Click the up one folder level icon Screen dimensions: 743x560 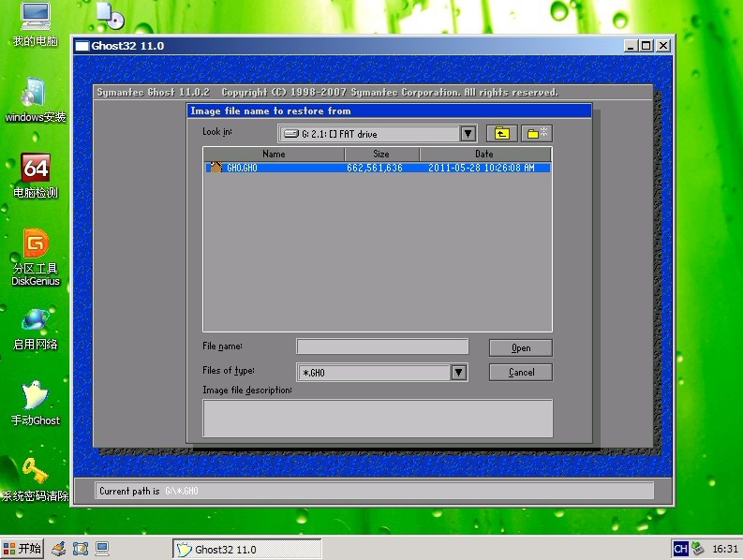[502, 134]
